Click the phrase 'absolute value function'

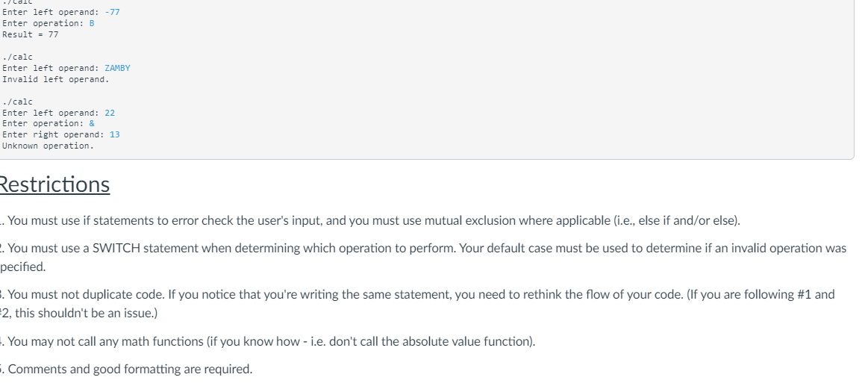[x=467, y=341]
